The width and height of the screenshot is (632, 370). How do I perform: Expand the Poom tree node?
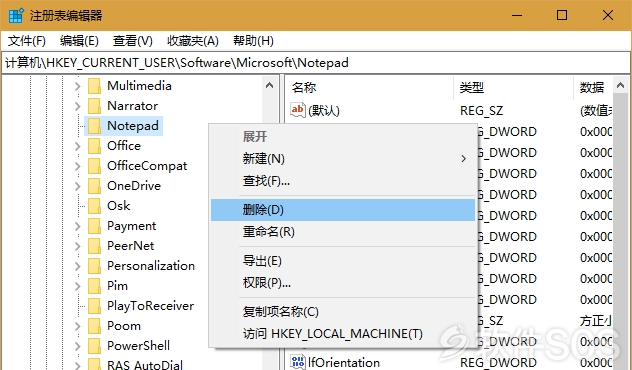coord(78,326)
